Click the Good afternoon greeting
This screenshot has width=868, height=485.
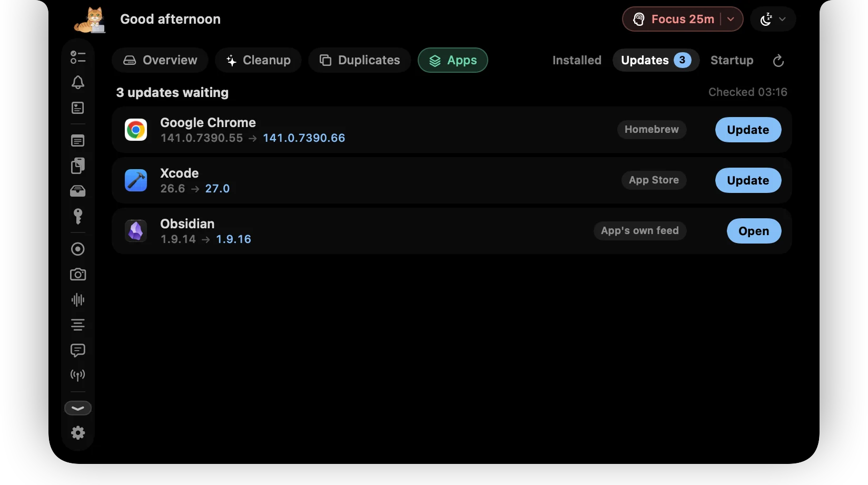[x=170, y=19]
